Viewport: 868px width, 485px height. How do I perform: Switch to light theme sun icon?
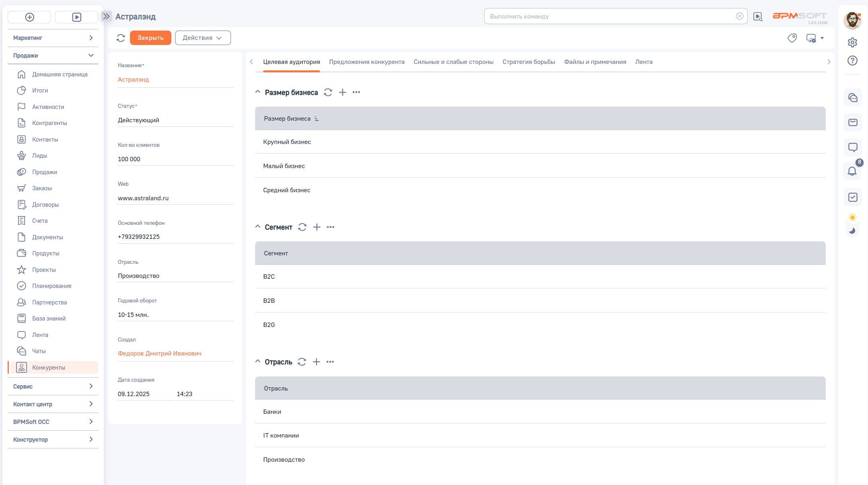pos(852,218)
